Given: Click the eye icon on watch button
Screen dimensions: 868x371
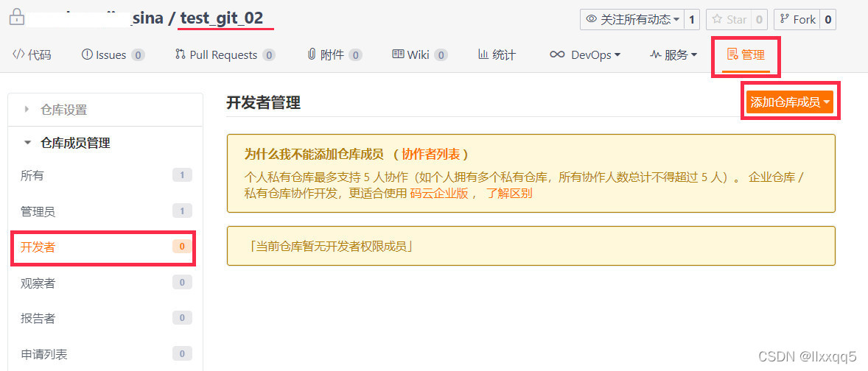Looking at the screenshot, I should (592, 19).
